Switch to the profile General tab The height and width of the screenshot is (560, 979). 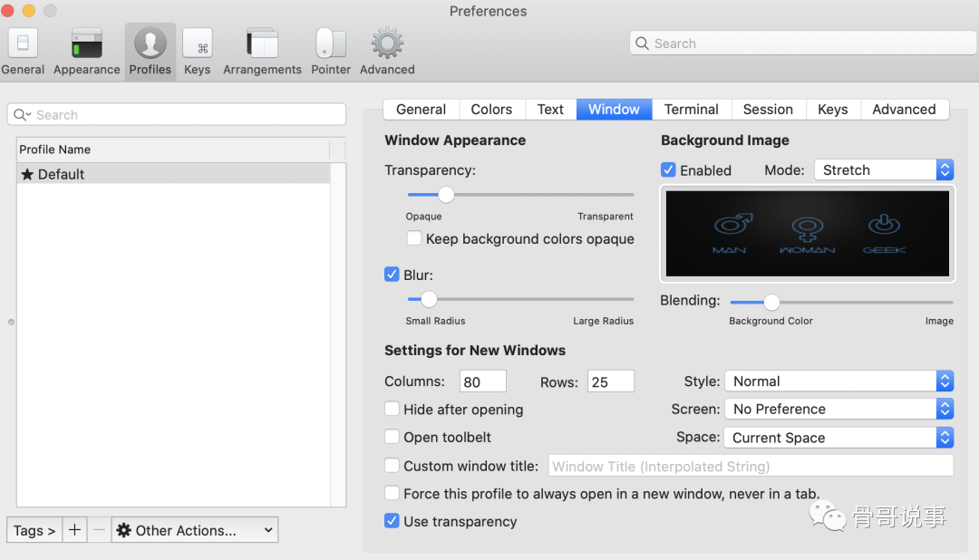coord(421,110)
